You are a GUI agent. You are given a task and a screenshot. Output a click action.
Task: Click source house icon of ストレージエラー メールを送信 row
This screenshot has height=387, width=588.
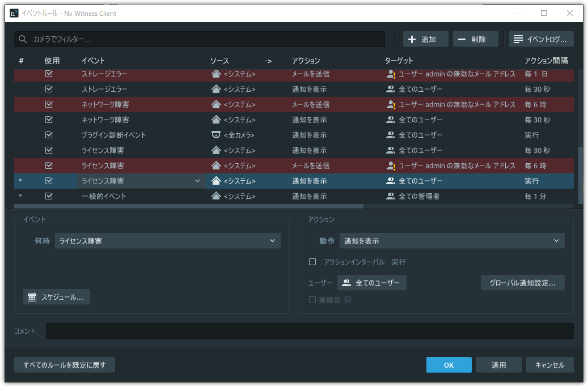216,74
